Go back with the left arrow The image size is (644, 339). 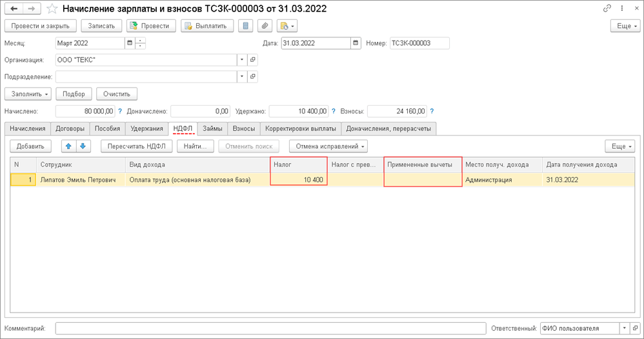coord(14,8)
